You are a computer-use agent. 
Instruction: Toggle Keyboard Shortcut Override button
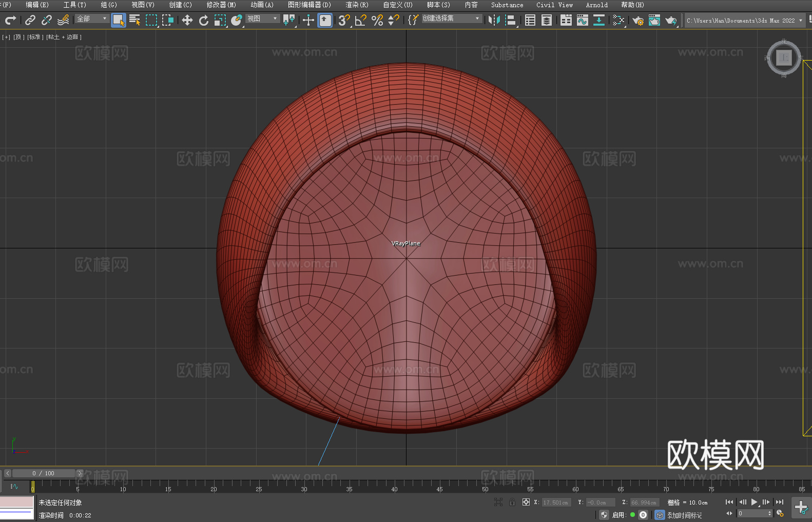tap(325, 20)
